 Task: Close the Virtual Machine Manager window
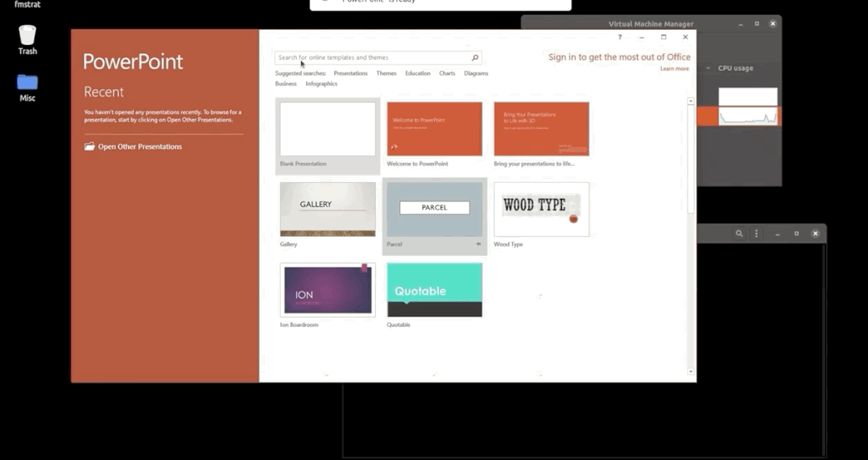tap(773, 24)
